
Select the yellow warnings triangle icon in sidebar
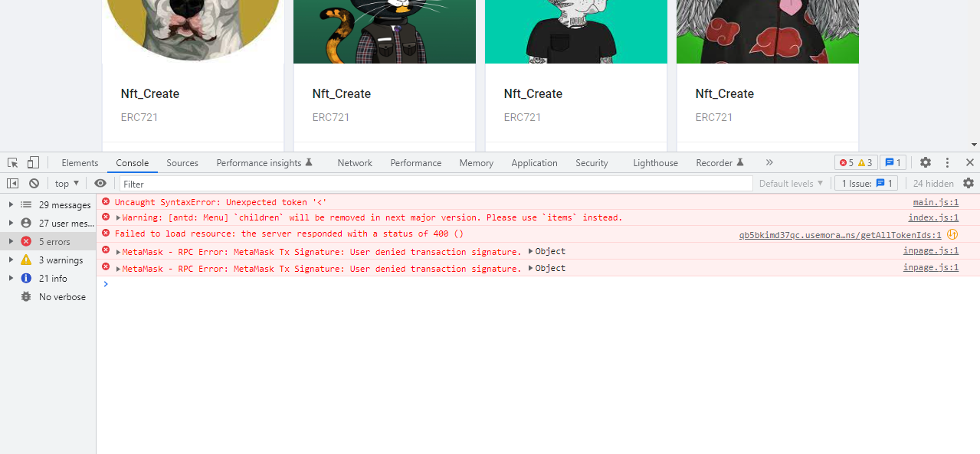pos(26,260)
